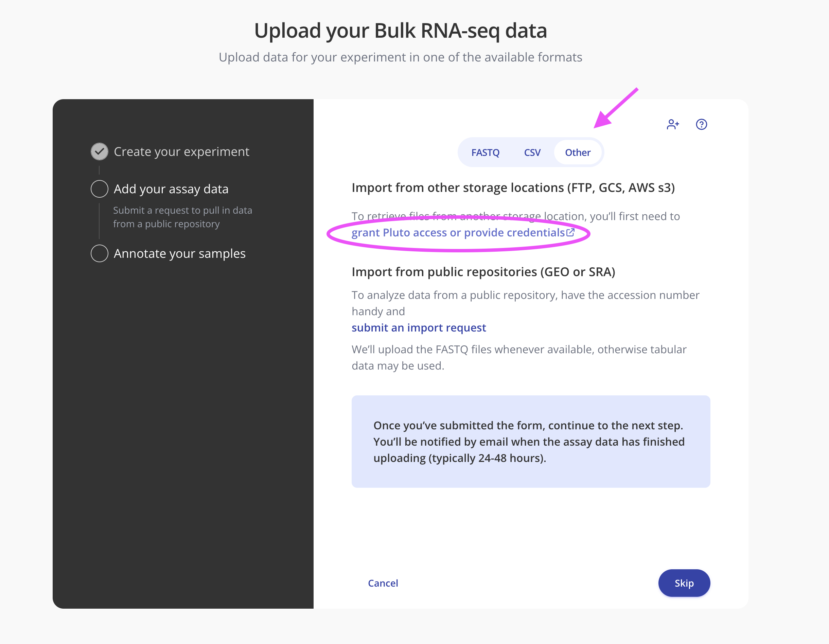Click the Add your assay data label

click(171, 189)
